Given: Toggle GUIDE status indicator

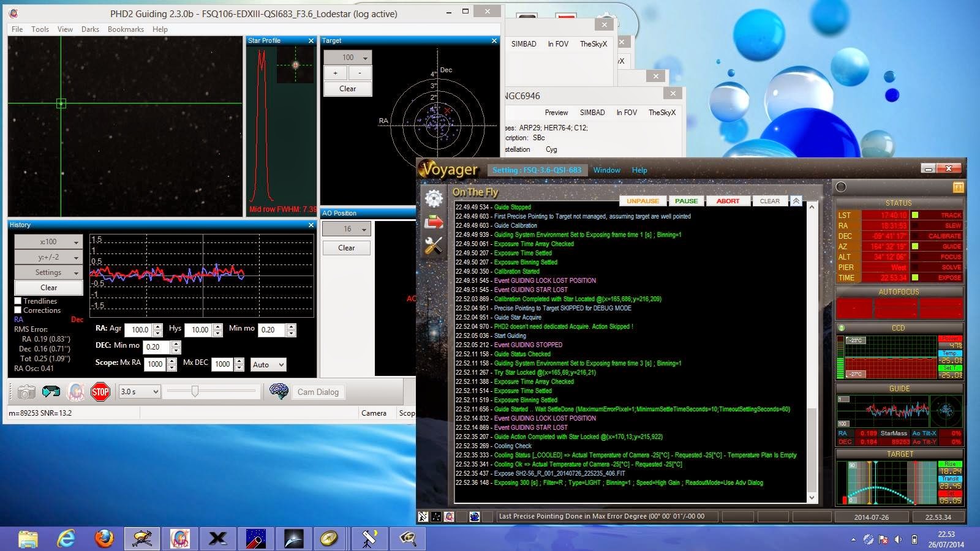Looking at the screenshot, I should [915, 247].
